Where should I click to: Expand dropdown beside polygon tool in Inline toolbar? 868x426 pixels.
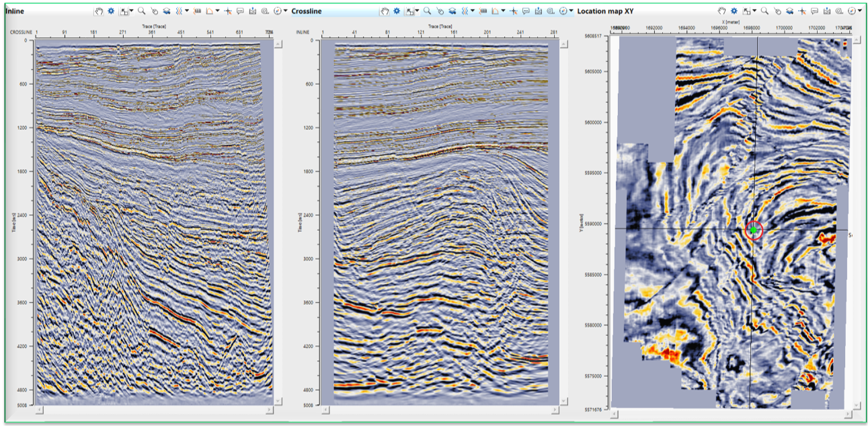tap(217, 11)
